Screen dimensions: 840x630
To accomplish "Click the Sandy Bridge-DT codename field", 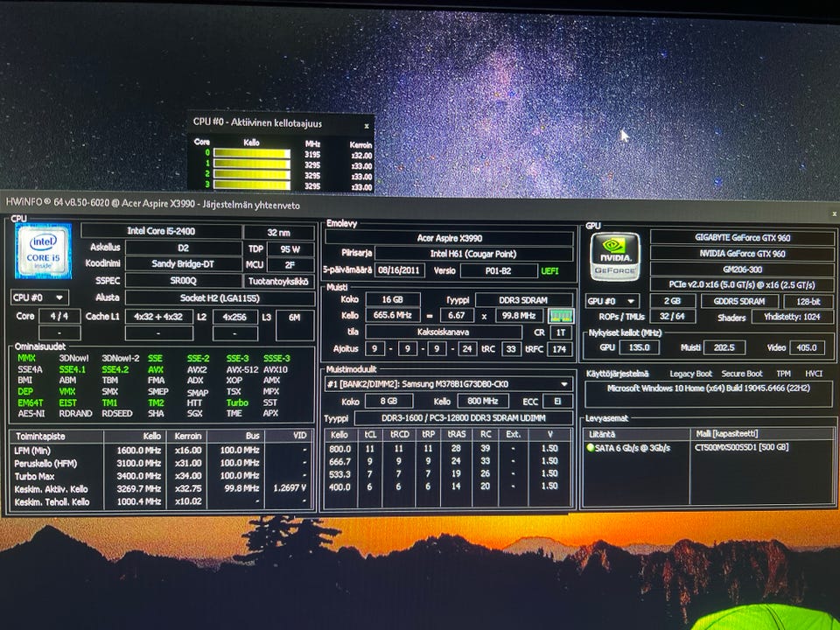I will [183, 263].
